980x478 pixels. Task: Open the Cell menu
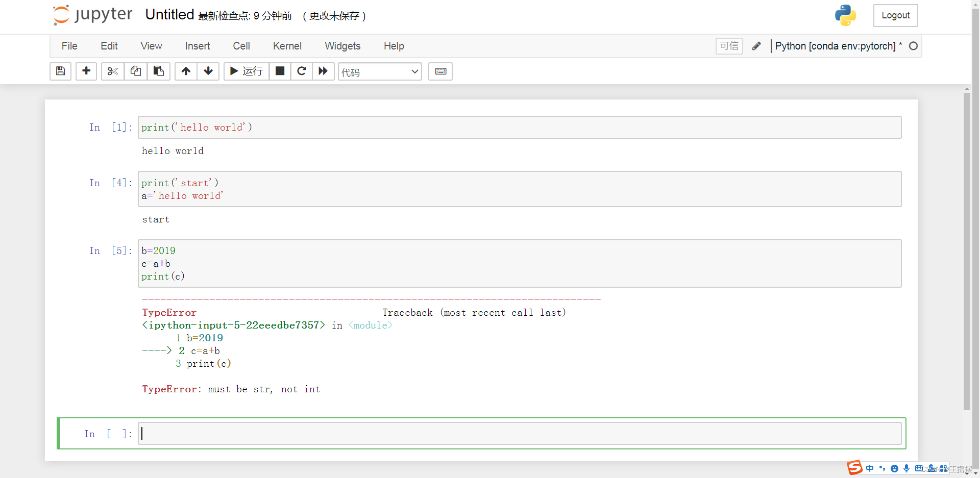tap(241, 46)
